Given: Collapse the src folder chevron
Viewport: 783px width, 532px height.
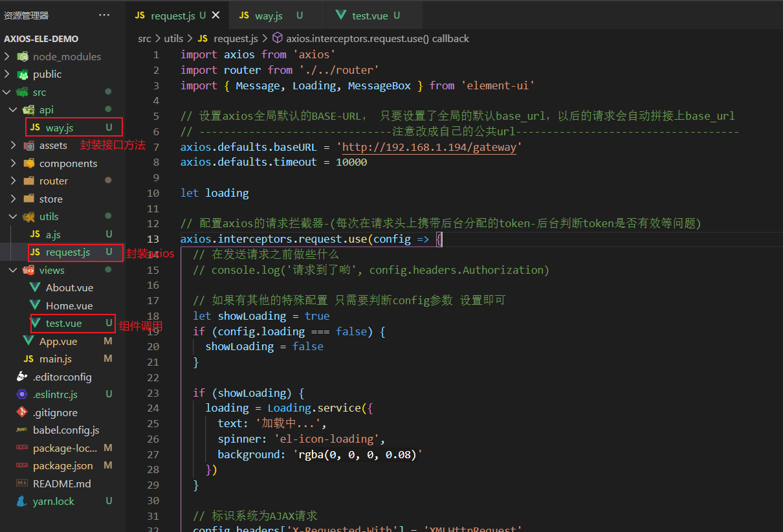Looking at the screenshot, I should coord(7,93).
